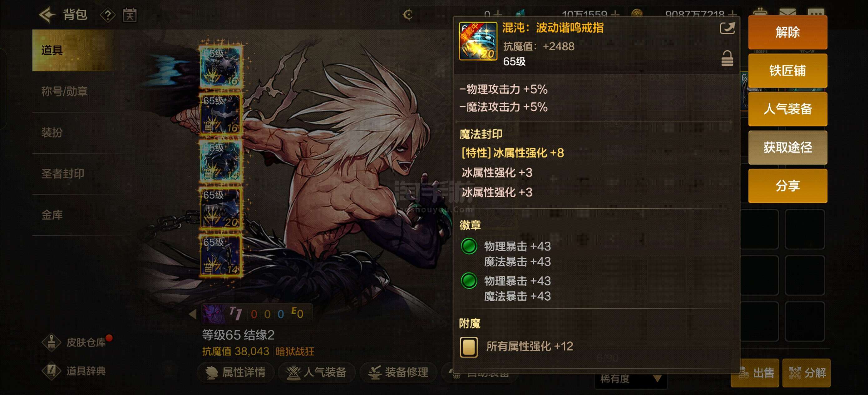The width and height of the screenshot is (868, 395).
Task: Open 铁匠铺 blacksmith button
Action: click(x=787, y=71)
